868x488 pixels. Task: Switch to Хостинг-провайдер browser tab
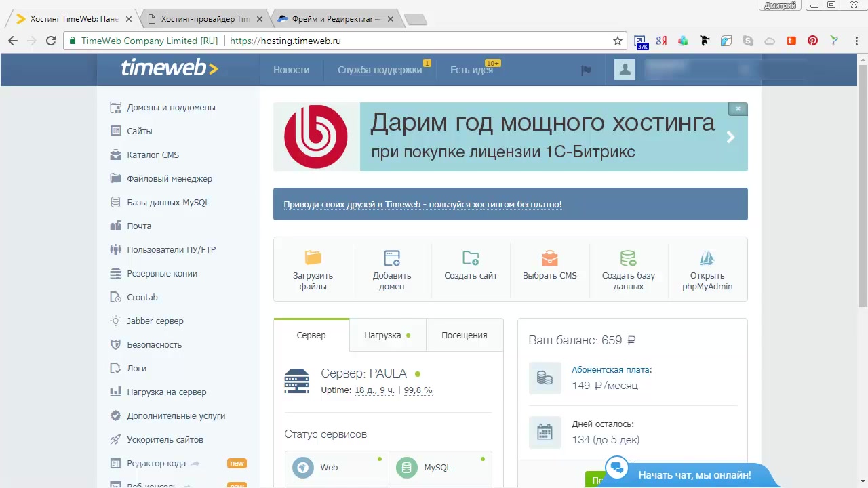coord(205,19)
